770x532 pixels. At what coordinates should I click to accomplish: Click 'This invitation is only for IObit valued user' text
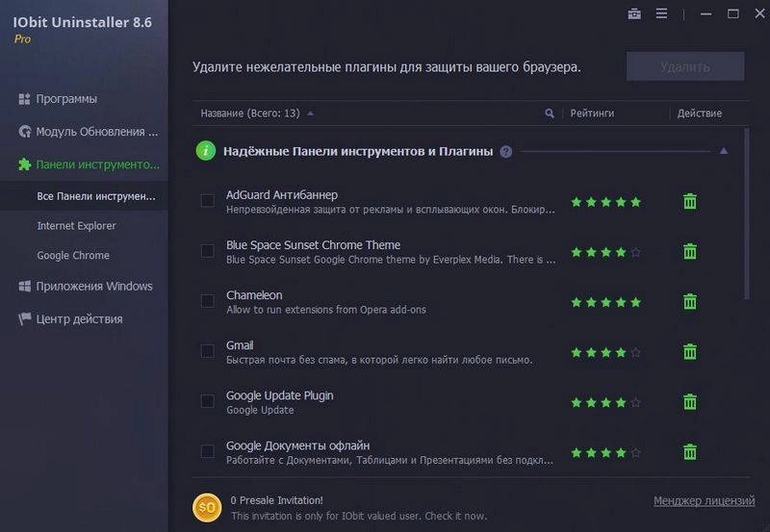(x=359, y=516)
